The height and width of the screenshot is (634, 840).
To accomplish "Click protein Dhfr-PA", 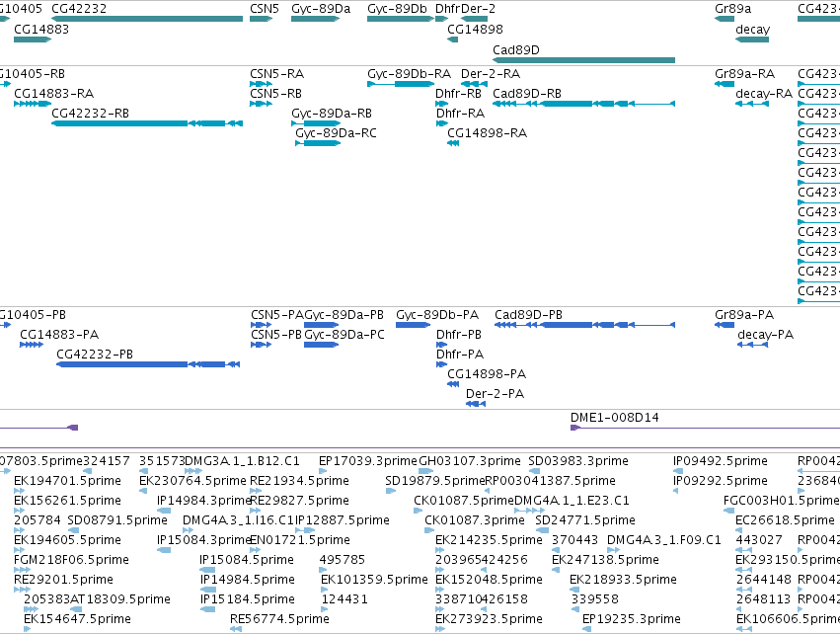I will tap(441, 364).
